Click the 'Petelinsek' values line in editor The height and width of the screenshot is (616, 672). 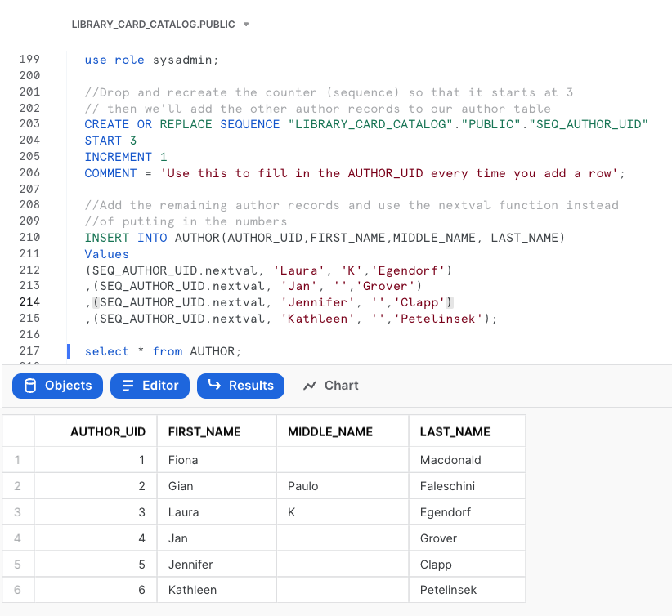291,319
